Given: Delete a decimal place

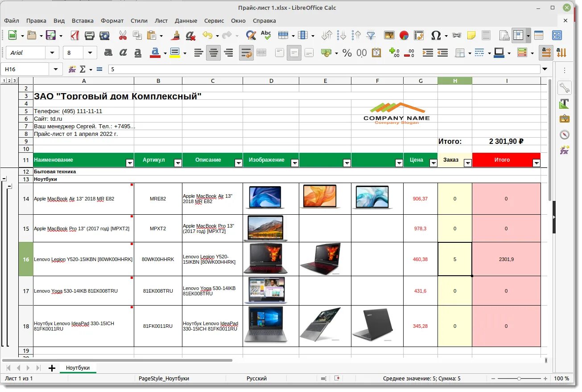Looking at the screenshot, I should click(409, 53).
